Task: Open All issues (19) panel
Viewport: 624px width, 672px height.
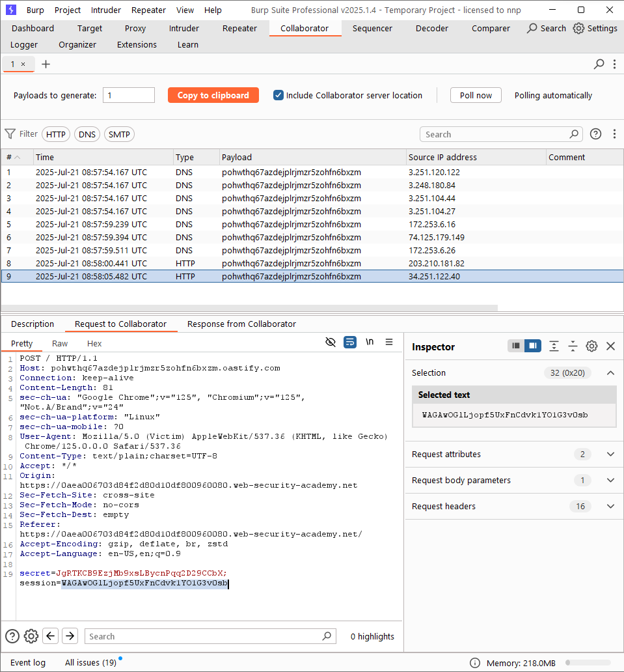Action: [91, 663]
